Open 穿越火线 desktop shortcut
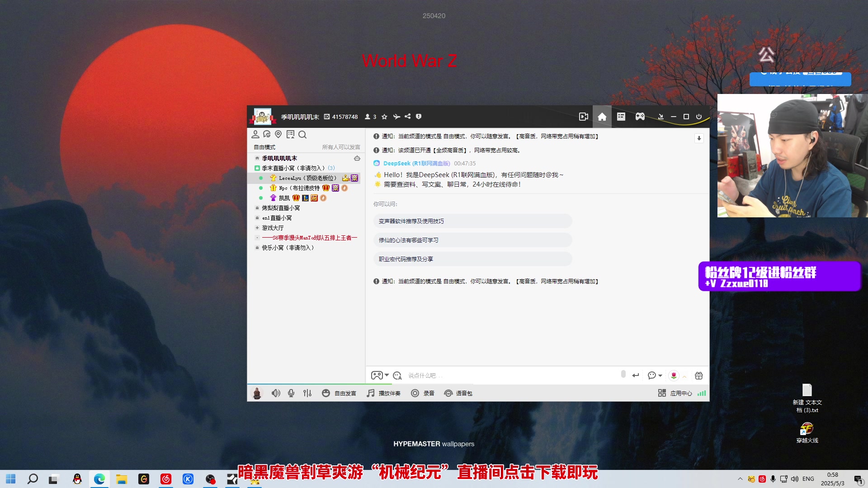The image size is (868, 488). click(x=807, y=432)
